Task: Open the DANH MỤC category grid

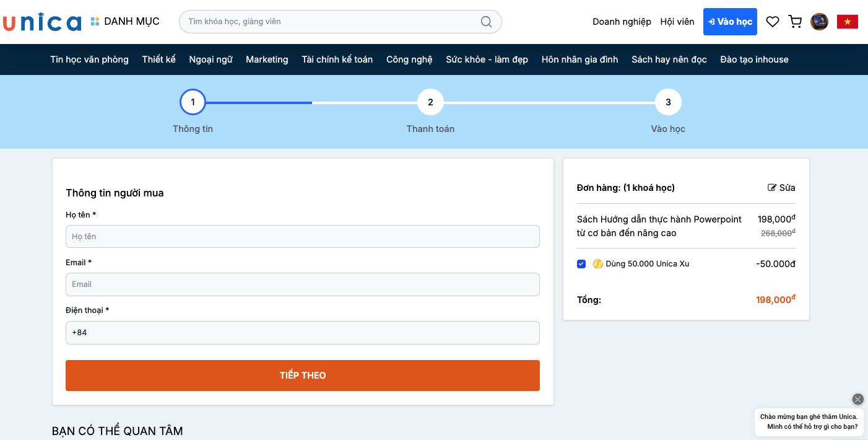Action: coord(125,22)
